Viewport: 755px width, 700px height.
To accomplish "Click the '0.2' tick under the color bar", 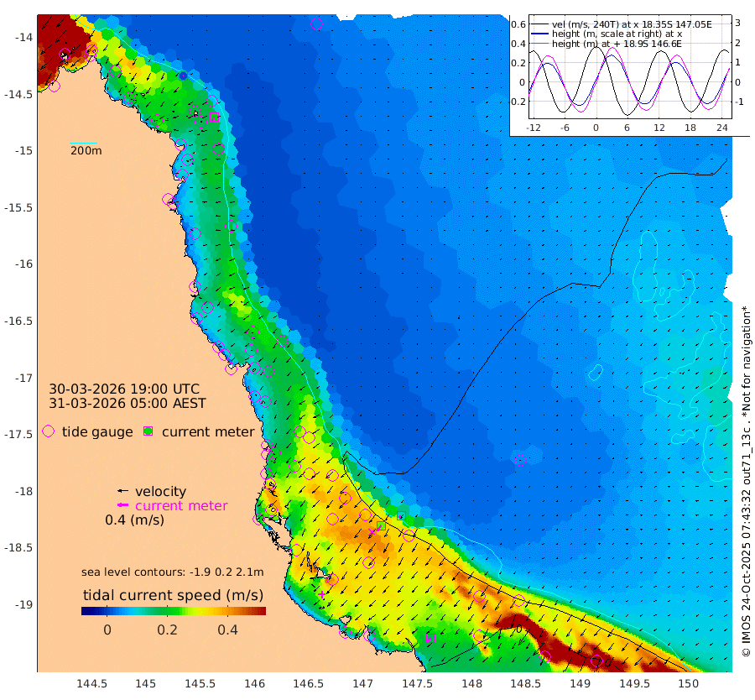I will pyautogui.click(x=167, y=629).
